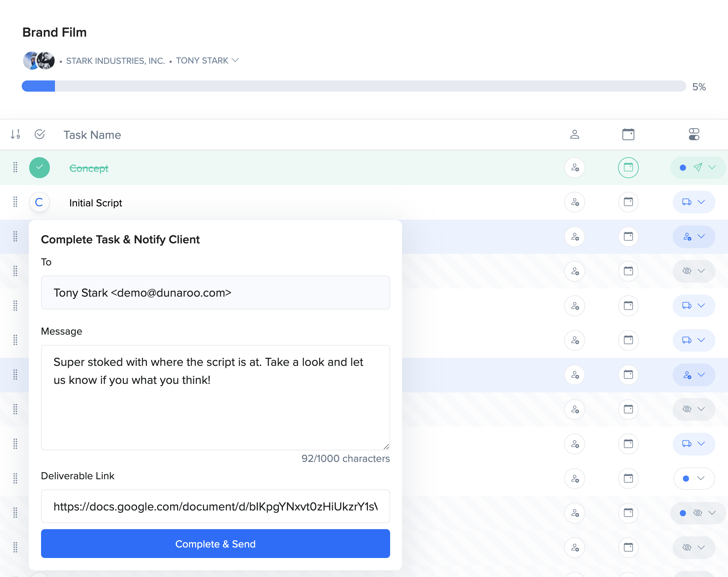Viewport: 728px width, 577px height.
Task: Click assign user icon on Initial Script row
Action: [575, 202]
